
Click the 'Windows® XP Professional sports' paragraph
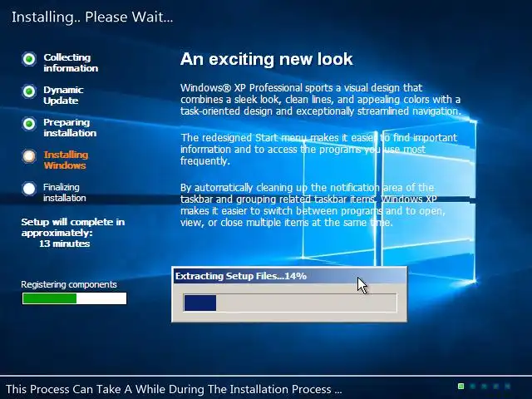(x=321, y=100)
